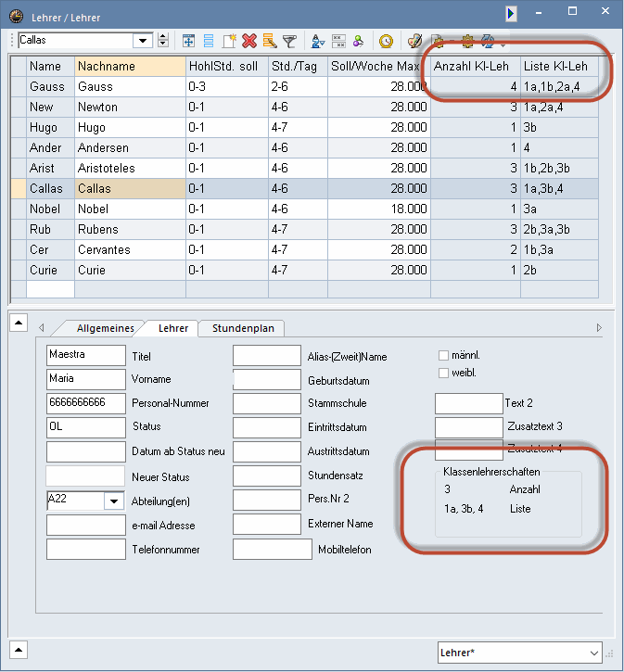Click the Personal-Nummer field
The width and height of the screenshot is (624, 672).
(x=85, y=403)
